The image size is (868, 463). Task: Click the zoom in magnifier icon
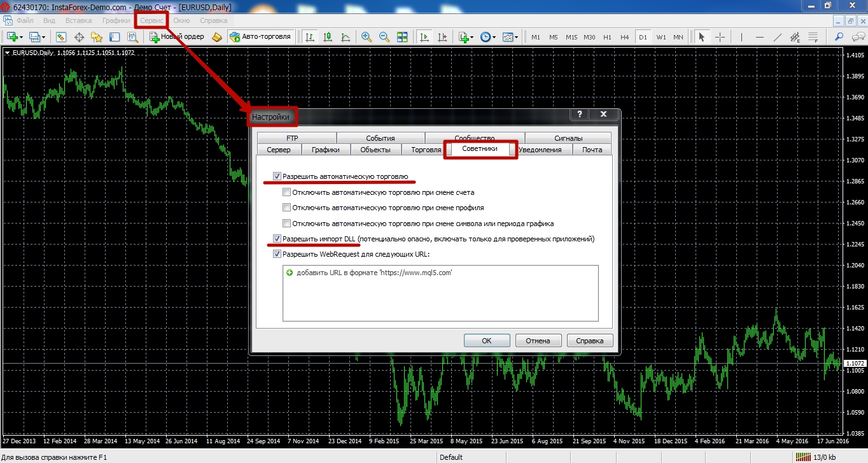tap(366, 37)
